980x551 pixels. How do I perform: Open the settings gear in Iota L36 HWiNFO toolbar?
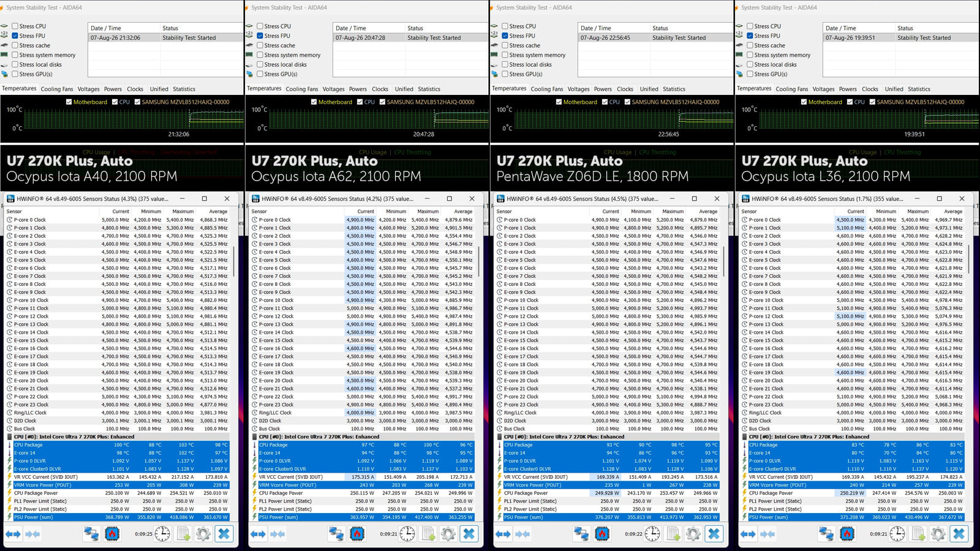pos(938,534)
